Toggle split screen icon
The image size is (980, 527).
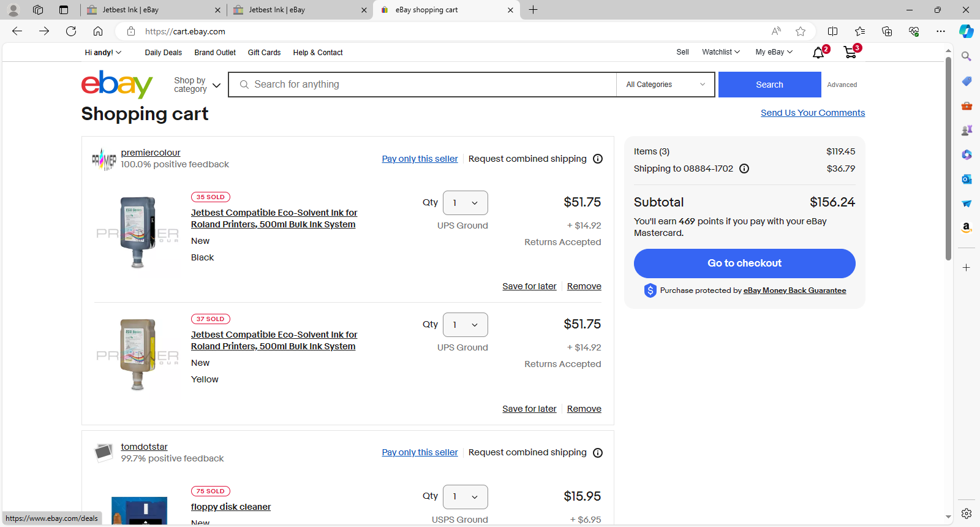point(833,31)
